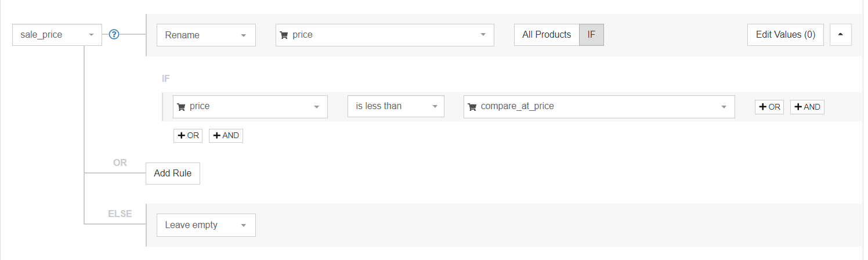The image size is (868, 260).
Task: Open the Leave empty ELSE dropdown
Action: point(206,225)
